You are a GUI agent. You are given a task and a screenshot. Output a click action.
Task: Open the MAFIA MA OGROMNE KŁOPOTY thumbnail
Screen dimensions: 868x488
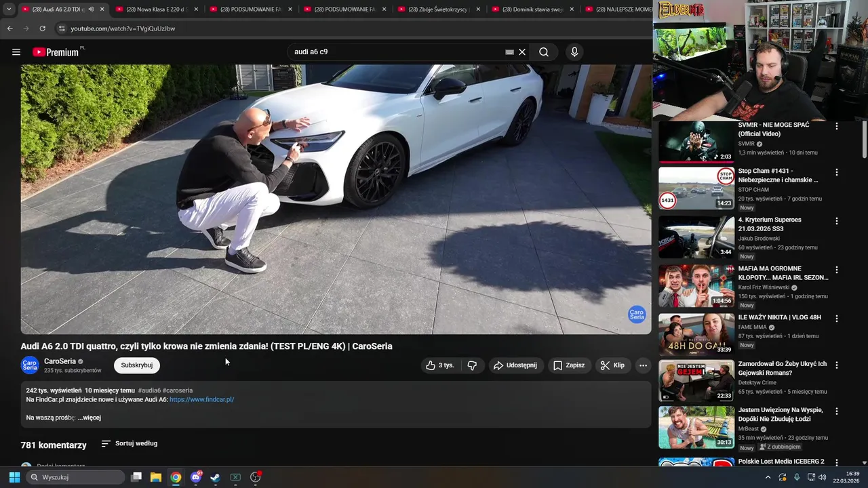696,286
